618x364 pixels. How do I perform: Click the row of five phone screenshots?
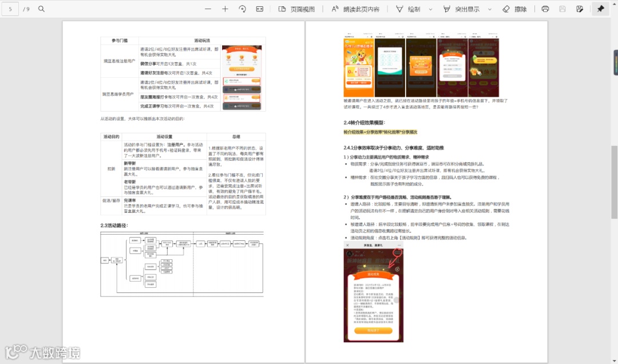click(421, 65)
